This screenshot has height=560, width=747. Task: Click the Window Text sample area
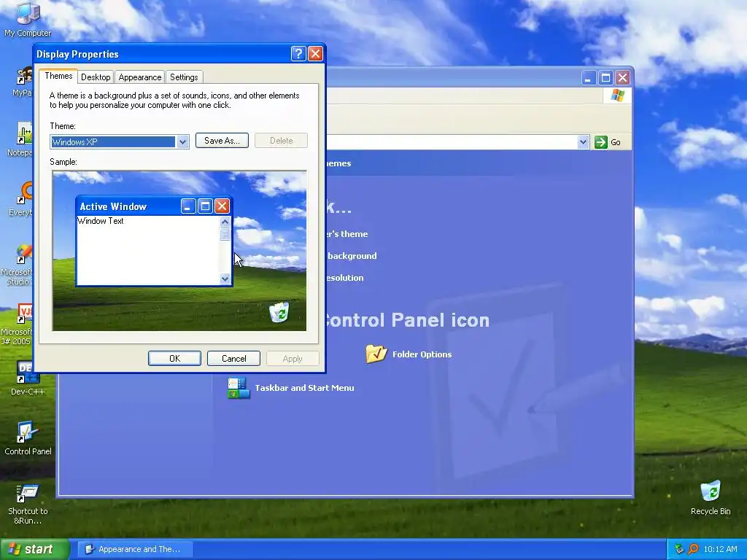(x=101, y=221)
